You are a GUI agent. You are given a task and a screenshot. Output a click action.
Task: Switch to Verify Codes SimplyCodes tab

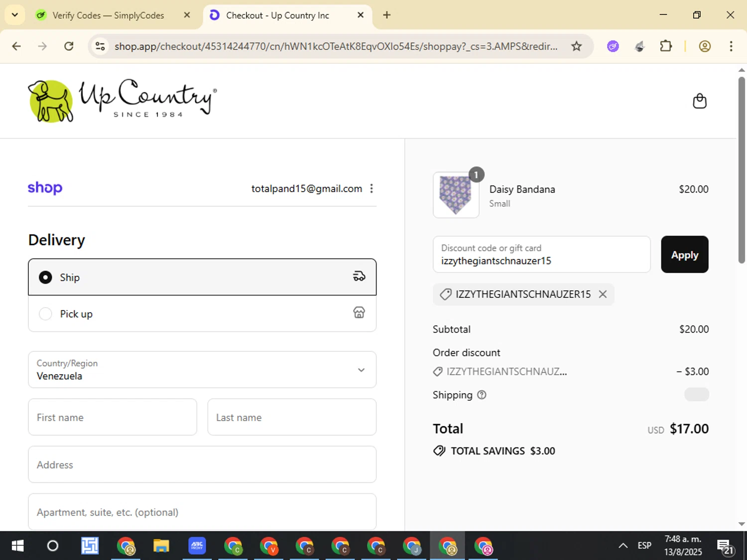tap(108, 15)
